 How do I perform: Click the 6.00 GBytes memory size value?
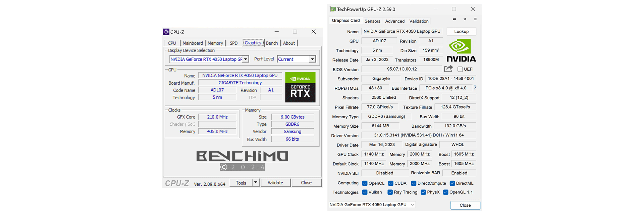point(292,117)
